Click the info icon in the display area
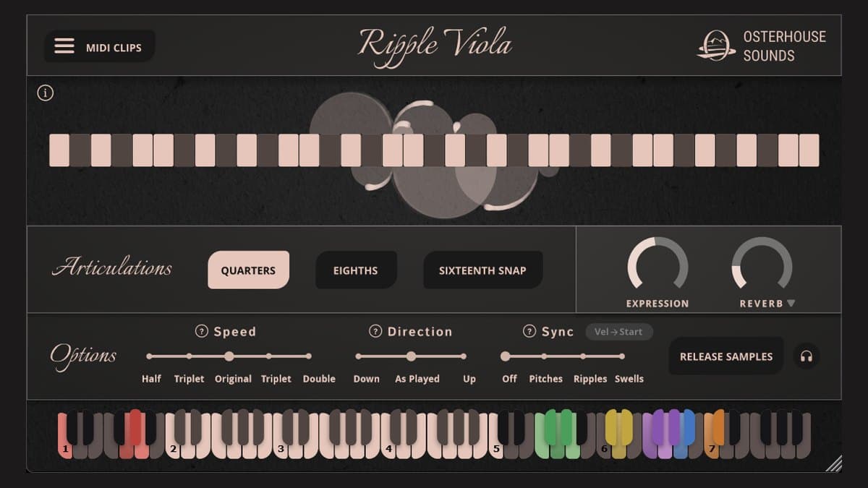Screen dimensions: 868x488 point(46,93)
